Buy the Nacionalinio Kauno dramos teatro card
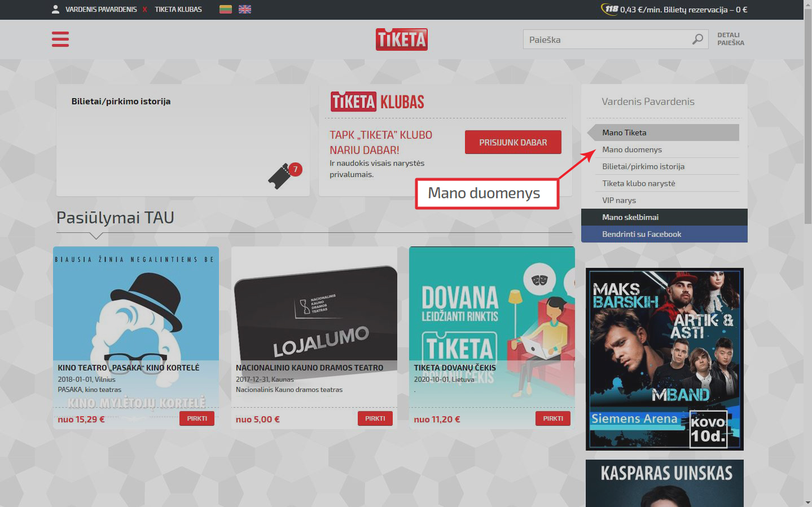 pyautogui.click(x=375, y=418)
